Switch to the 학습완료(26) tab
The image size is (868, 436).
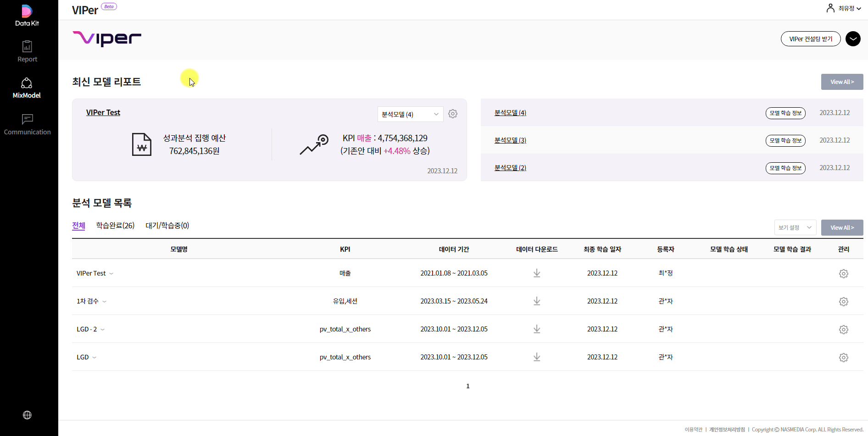click(115, 226)
